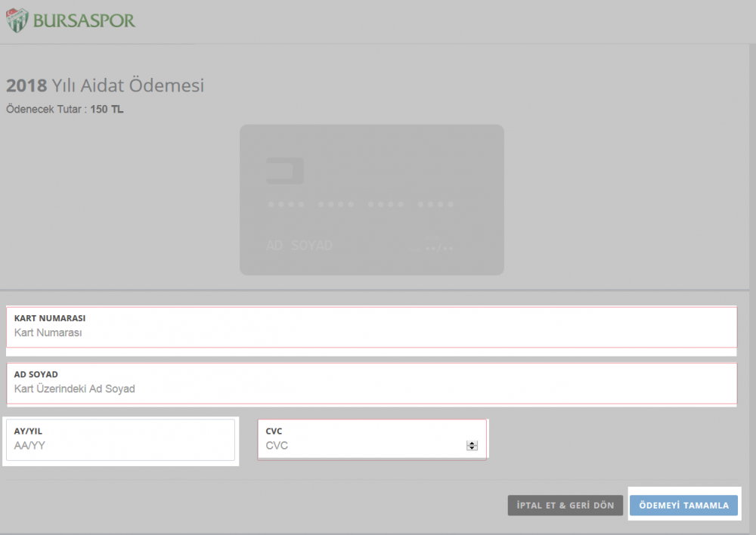Click the AY/YIL field label

point(29,431)
